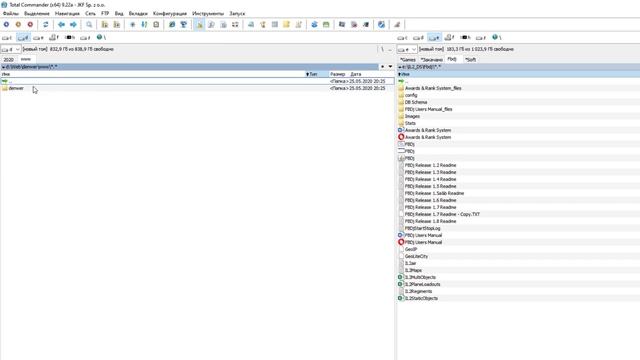The width and height of the screenshot is (640, 360).
Task: Click left panel root directory backslash button
Action: 382,49
